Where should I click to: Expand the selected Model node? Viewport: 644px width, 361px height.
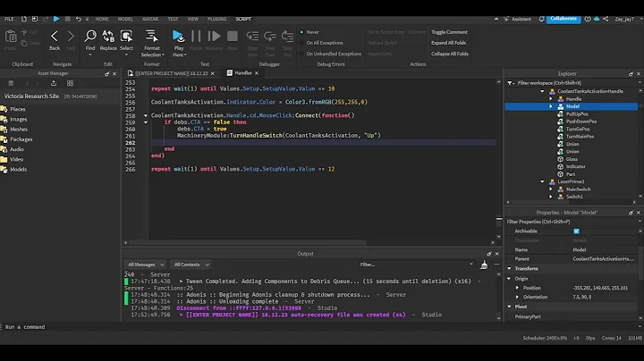coord(551,106)
